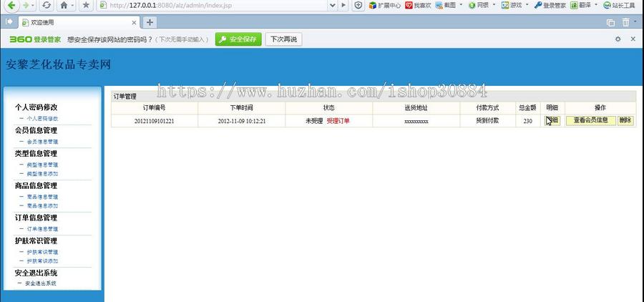Open 类型信息添加 sidebar link
This screenshot has height=302, width=644.
pos(43,174)
